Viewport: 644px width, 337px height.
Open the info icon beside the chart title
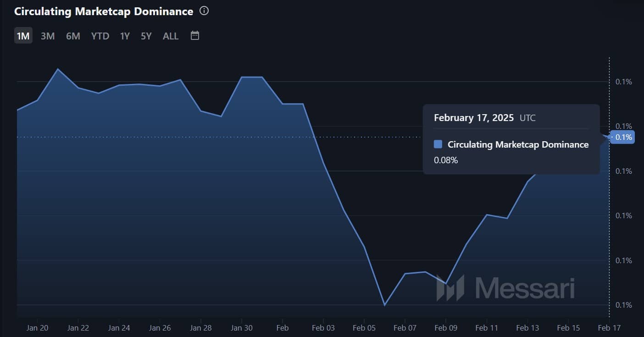(205, 11)
